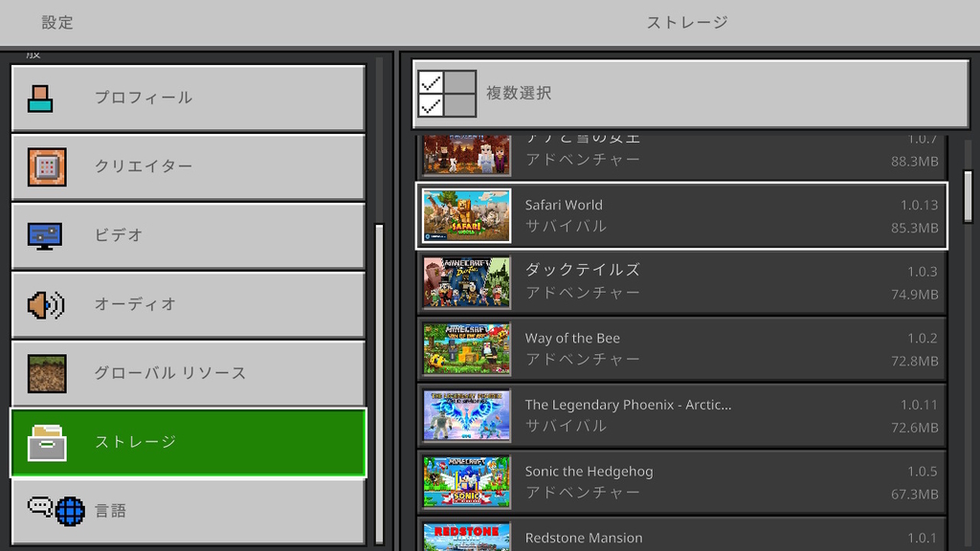Click version 1.0.13 of Safari World

pos(919,205)
